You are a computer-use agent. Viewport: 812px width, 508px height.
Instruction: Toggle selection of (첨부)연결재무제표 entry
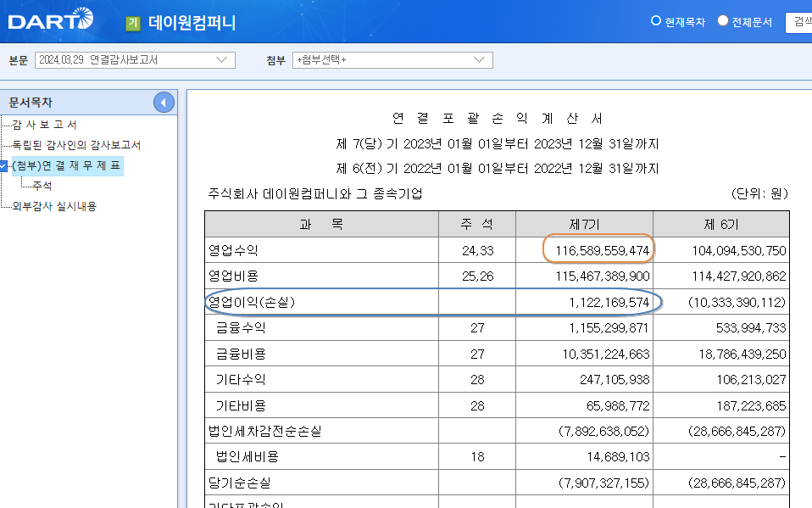[3, 165]
